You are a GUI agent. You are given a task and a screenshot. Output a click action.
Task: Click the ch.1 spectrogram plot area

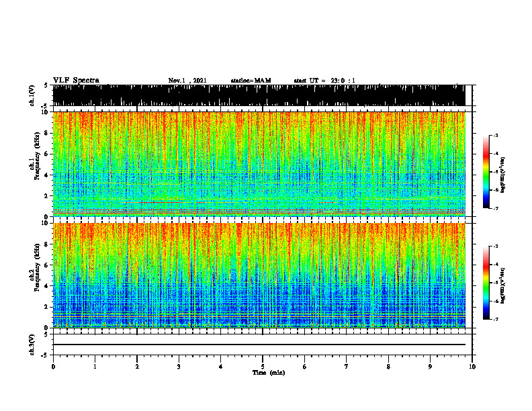tap(259, 164)
